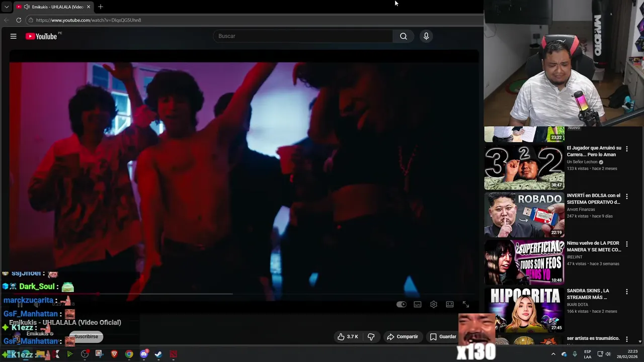The height and width of the screenshot is (362, 644).
Task: Open Discord in taskbar
Action: [x=144, y=354]
